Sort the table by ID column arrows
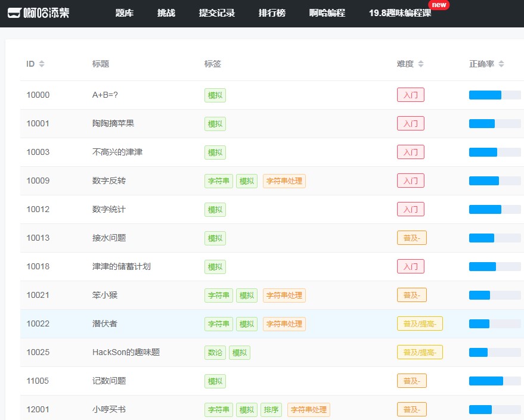 [42, 64]
